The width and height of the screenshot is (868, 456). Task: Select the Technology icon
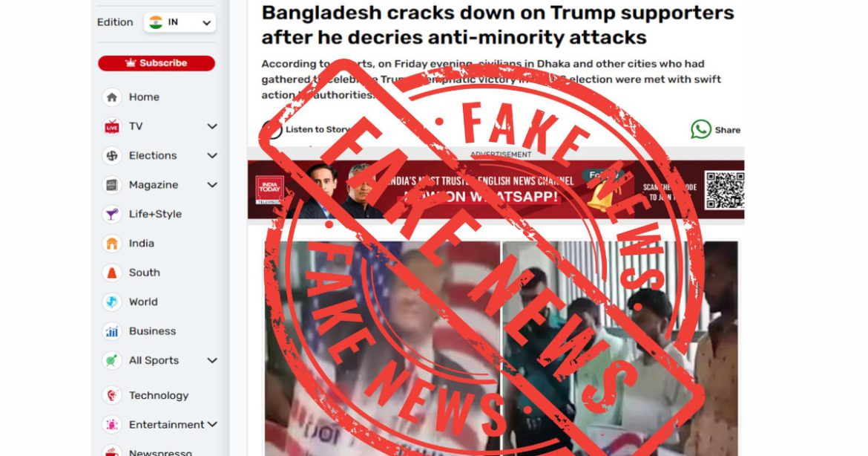(x=112, y=395)
